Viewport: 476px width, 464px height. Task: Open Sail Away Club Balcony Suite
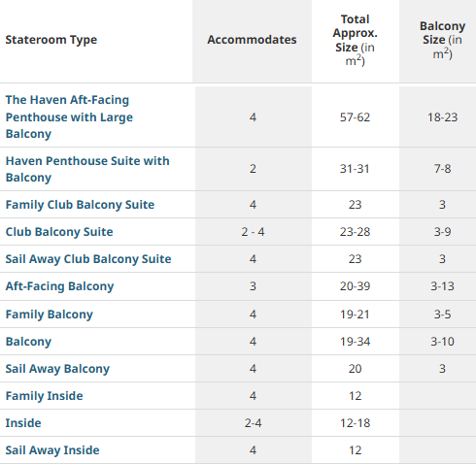point(88,259)
